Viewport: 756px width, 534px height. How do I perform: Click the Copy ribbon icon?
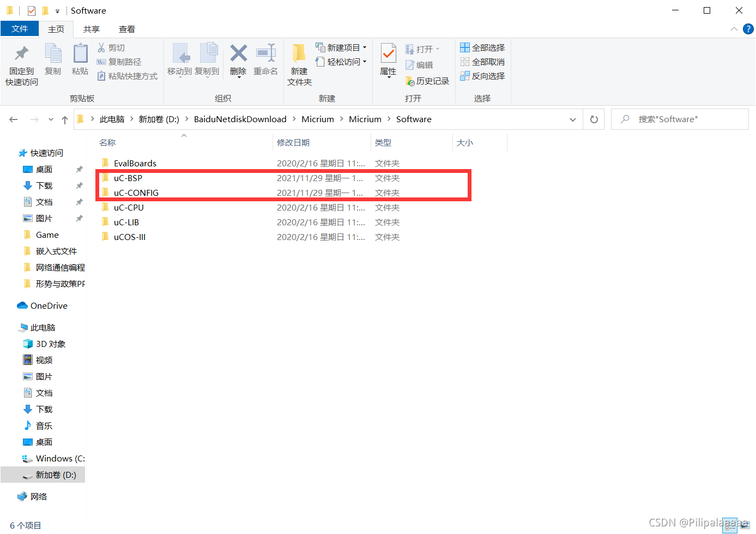(53, 53)
